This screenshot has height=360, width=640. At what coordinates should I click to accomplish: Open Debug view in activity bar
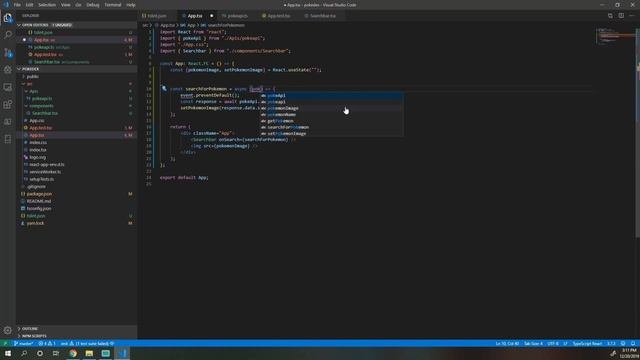tap(8, 70)
